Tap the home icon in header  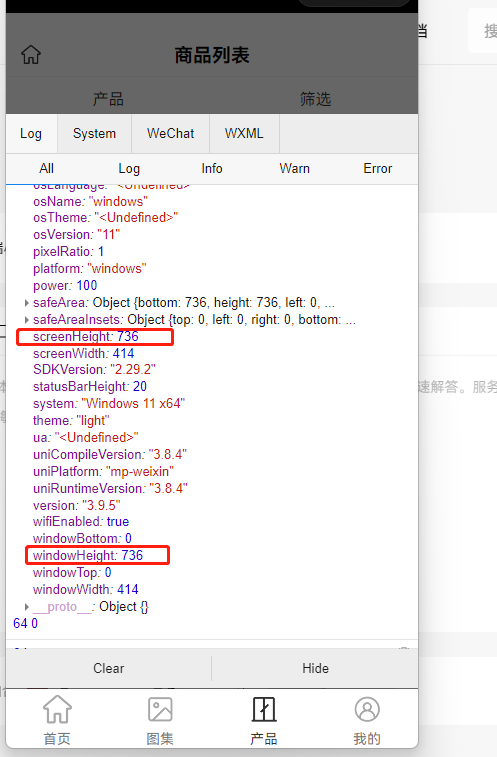tap(31, 55)
